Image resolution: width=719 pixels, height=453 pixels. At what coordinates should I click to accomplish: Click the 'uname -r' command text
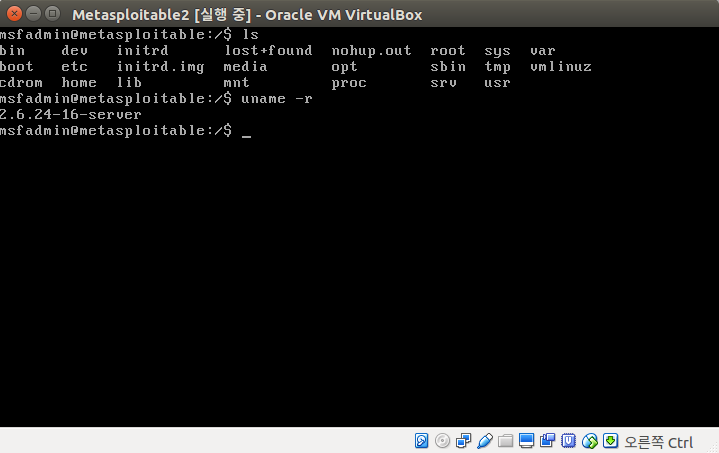point(277,99)
